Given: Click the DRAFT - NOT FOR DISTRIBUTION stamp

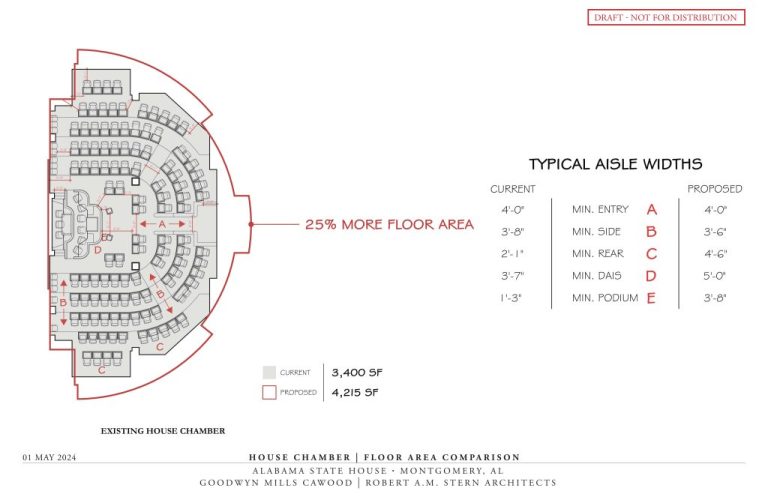Looking at the screenshot, I should [665, 17].
